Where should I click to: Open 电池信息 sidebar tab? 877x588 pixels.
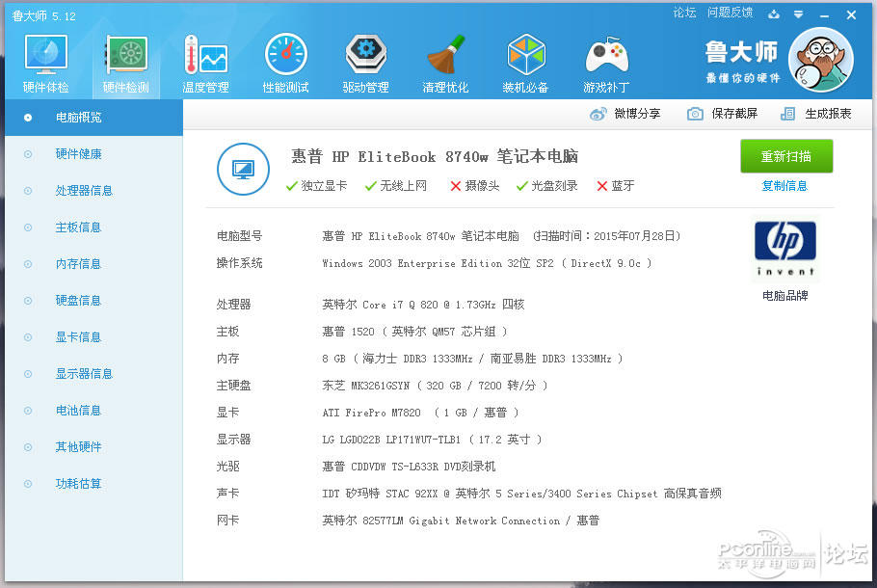94,411
